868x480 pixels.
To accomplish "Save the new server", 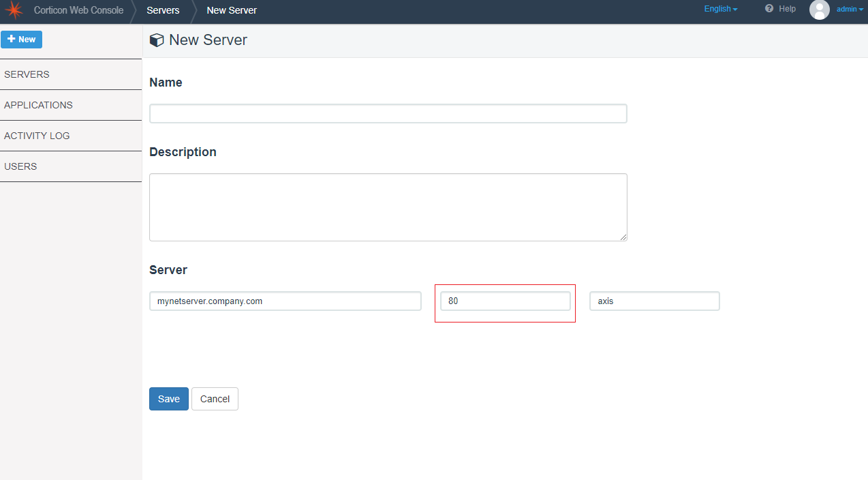I will point(169,399).
